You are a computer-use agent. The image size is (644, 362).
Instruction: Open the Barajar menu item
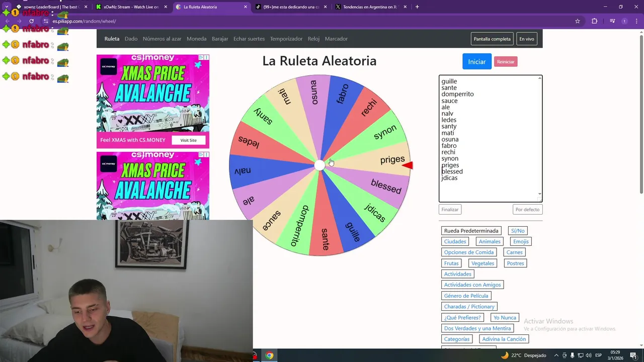coord(220,39)
